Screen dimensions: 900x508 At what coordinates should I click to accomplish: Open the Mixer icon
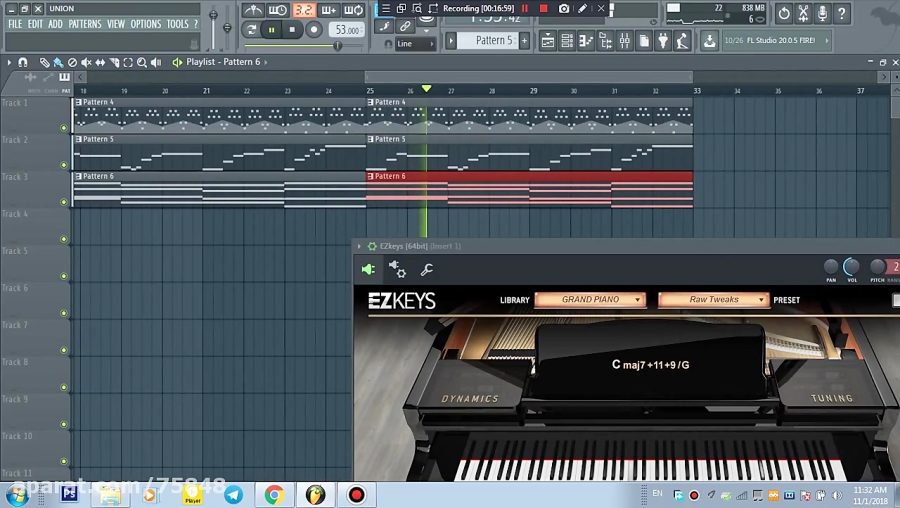624,41
